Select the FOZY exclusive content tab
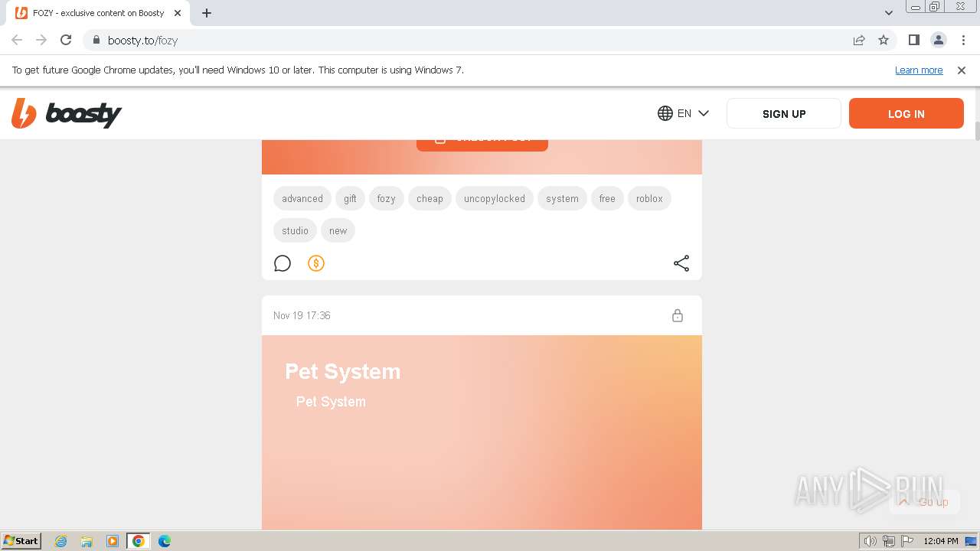The width and height of the screenshot is (980, 551). point(100,13)
